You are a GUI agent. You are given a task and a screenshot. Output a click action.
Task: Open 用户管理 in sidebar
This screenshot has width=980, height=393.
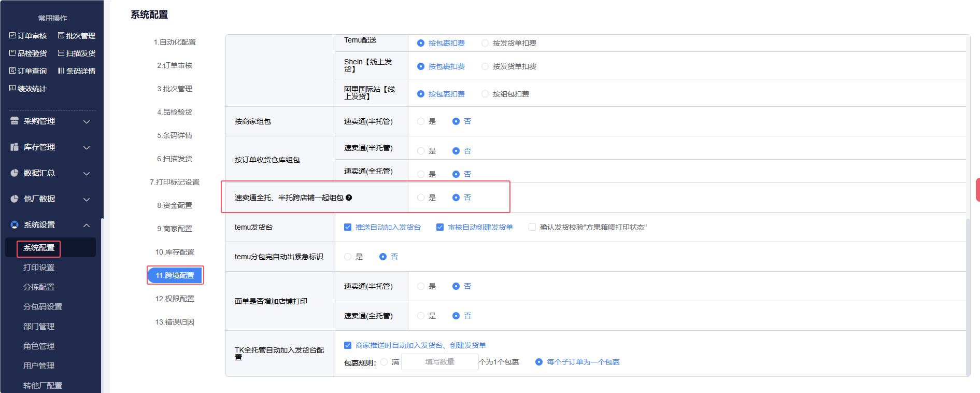39,366
